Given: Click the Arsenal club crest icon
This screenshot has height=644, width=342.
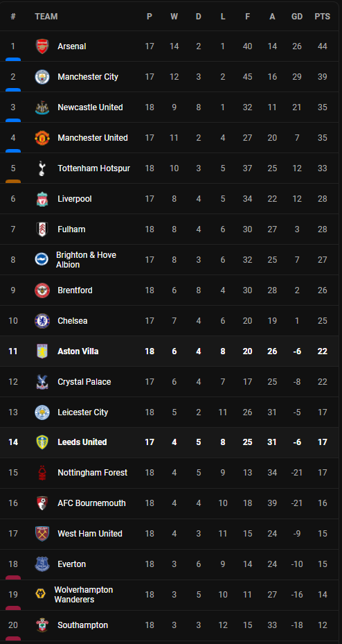Looking at the screenshot, I should [42, 46].
